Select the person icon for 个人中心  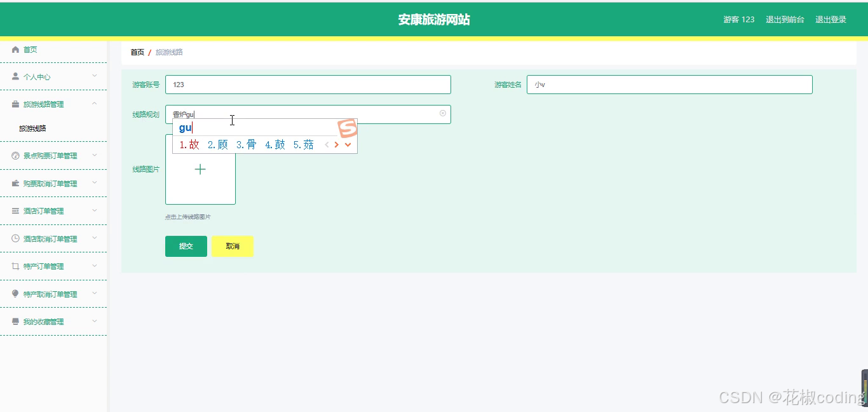click(14, 76)
